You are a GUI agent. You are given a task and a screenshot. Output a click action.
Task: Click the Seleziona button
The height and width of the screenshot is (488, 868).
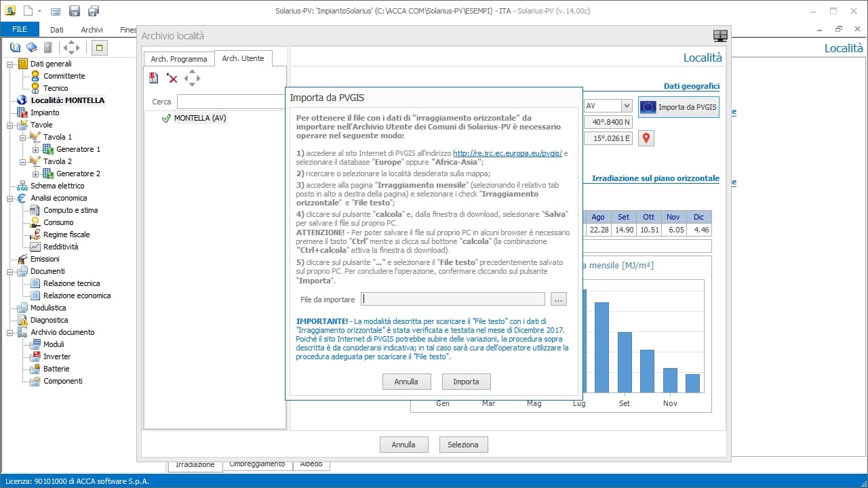(x=463, y=444)
